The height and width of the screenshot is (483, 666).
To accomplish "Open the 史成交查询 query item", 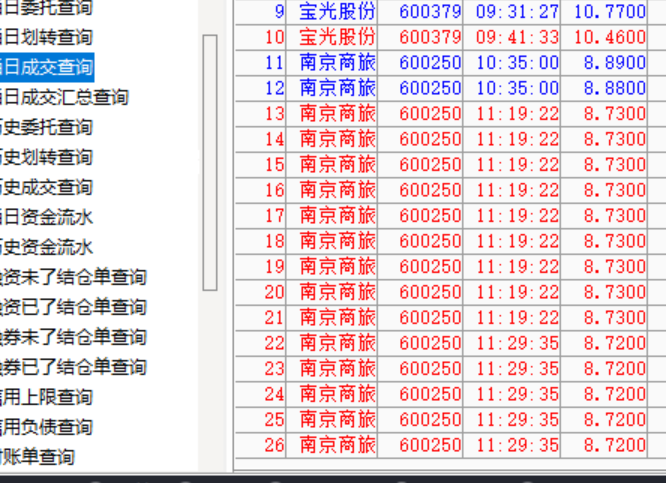I will click(46, 187).
